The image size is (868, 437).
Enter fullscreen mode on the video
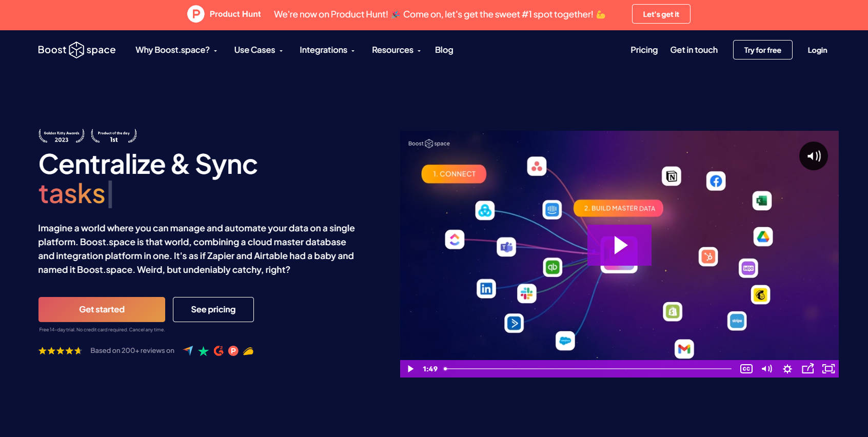pos(828,369)
